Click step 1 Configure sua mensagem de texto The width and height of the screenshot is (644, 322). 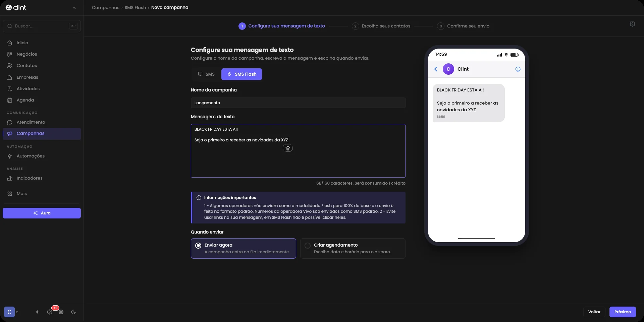pyautogui.click(x=282, y=26)
